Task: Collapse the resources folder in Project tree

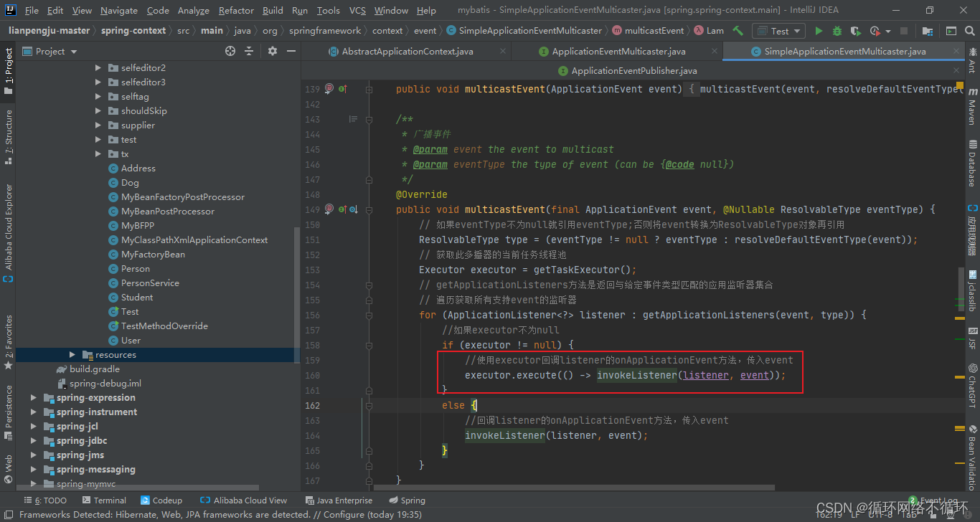Action: [72, 354]
